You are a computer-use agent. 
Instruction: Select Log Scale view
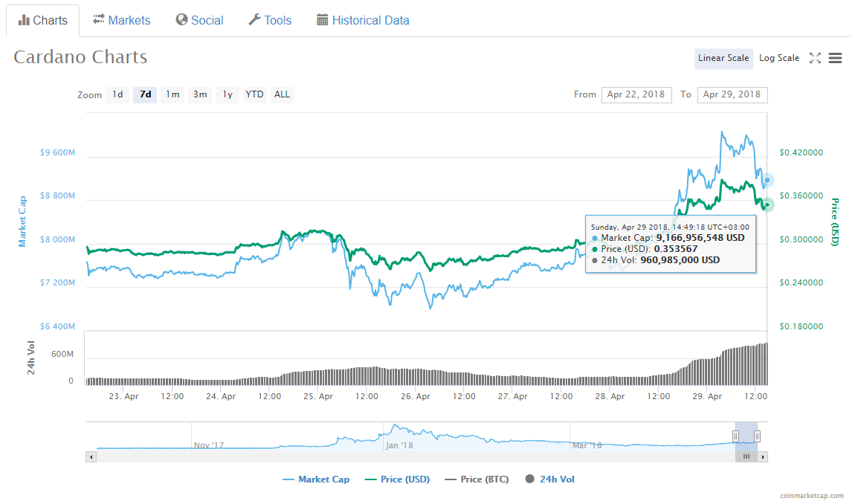pyautogui.click(x=778, y=58)
